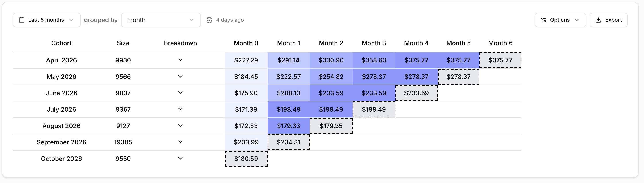Open the 'Last 6 months' date range dropdown

[46, 20]
